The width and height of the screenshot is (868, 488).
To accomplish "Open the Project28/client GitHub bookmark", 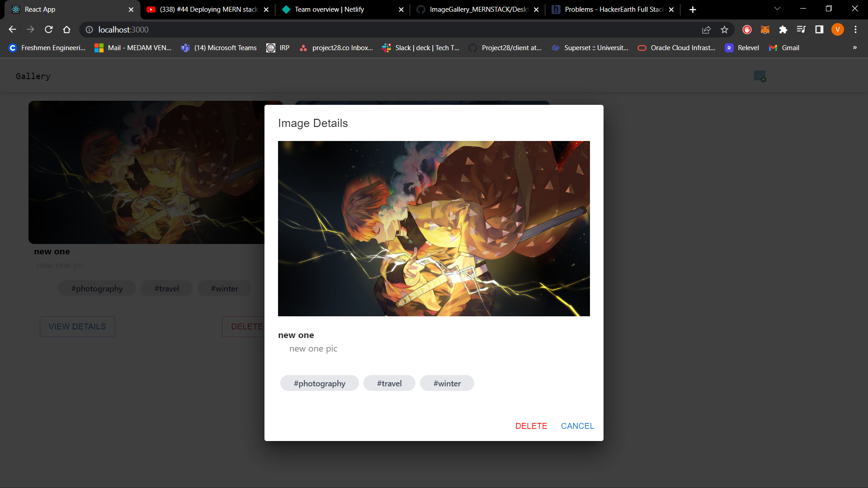I will (505, 47).
